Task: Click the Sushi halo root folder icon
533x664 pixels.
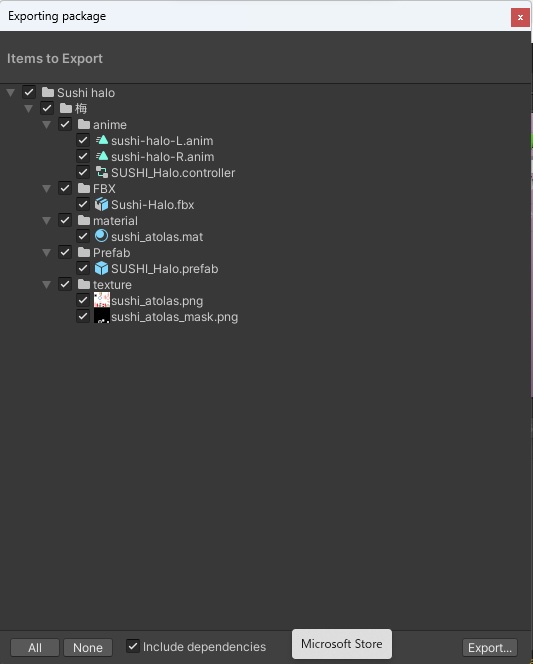Action: point(48,92)
